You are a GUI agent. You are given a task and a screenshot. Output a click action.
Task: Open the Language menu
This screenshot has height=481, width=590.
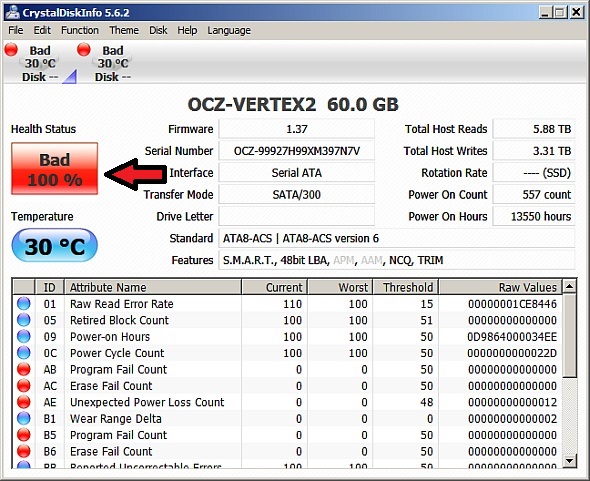pyautogui.click(x=229, y=30)
